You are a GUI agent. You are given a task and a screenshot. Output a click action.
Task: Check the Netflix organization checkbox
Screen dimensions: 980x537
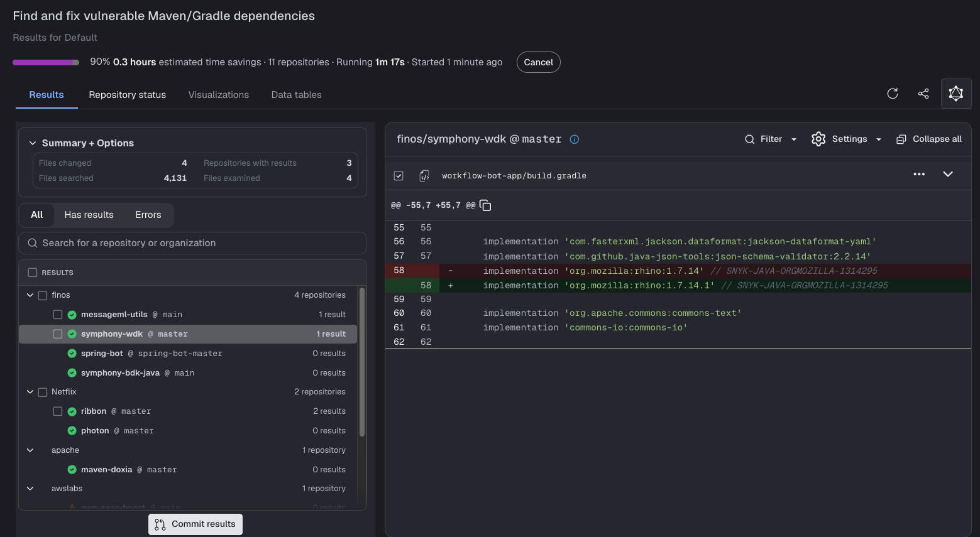[43, 392]
